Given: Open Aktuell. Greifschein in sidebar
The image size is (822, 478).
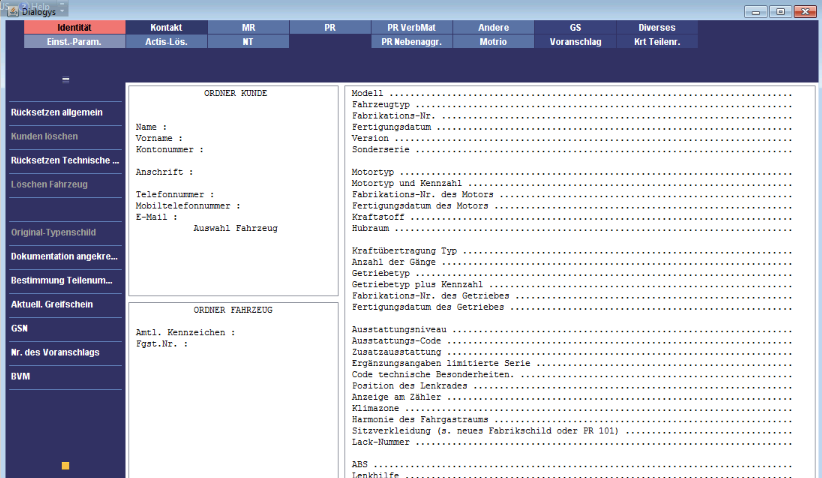Looking at the screenshot, I should [65, 304].
